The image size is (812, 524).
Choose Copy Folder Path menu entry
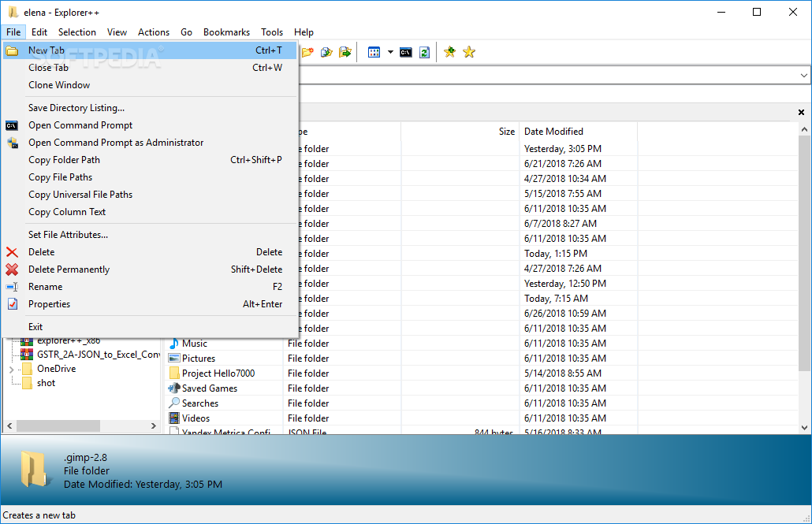click(150, 160)
